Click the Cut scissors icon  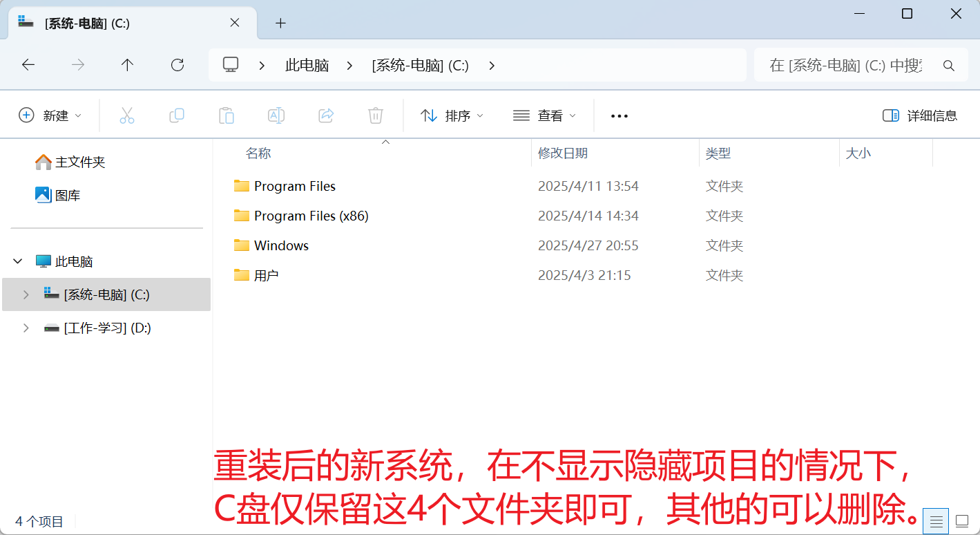coord(127,115)
